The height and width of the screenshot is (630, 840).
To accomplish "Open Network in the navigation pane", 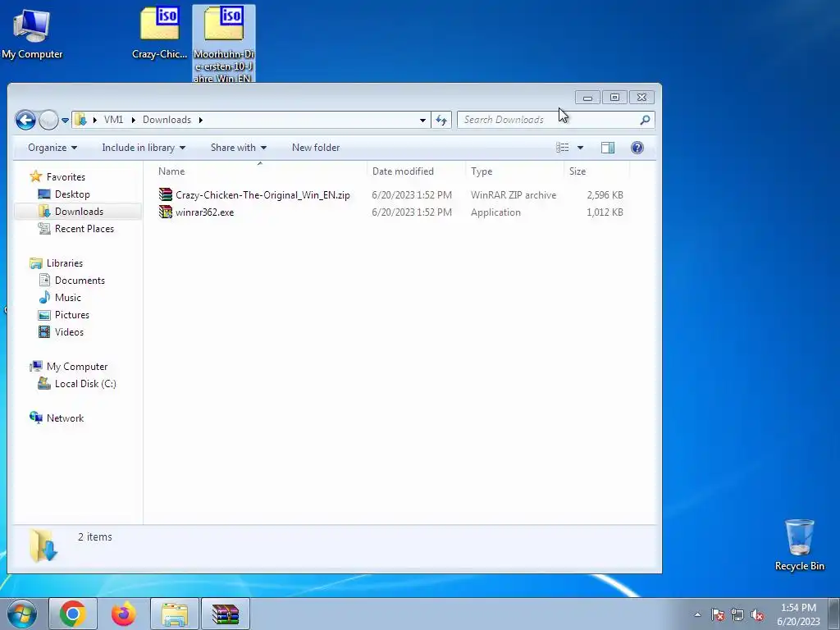I will pyautogui.click(x=65, y=418).
